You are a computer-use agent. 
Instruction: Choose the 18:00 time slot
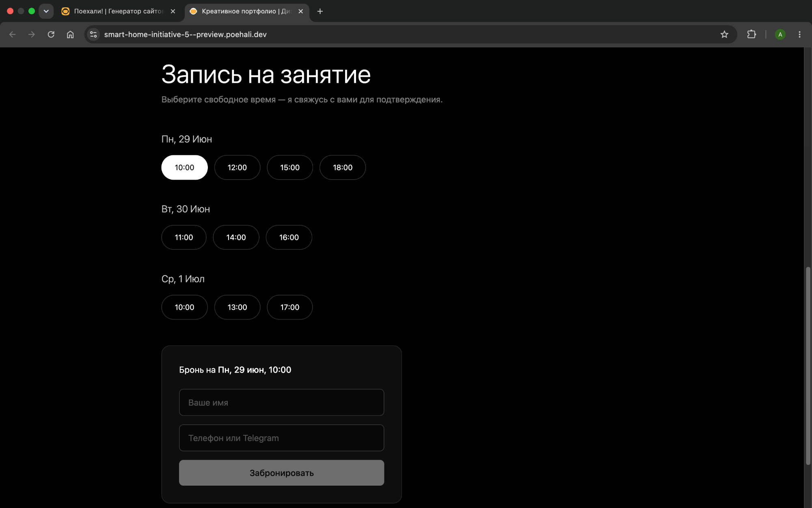pyautogui.click(x=343, y=167)
